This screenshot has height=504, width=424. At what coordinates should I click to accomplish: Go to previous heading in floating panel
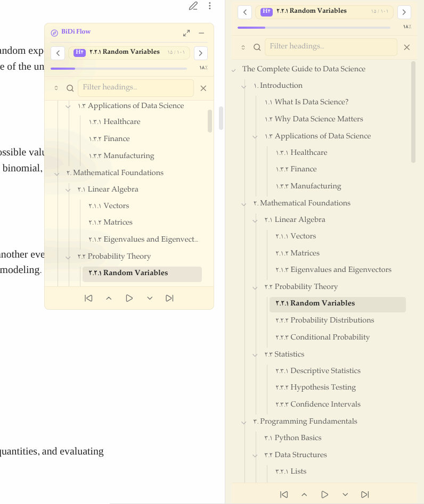coord(58,53)
